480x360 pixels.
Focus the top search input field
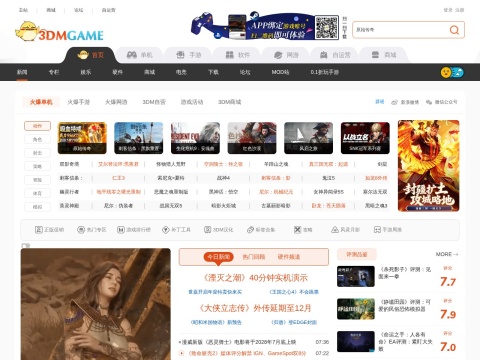[x=400, y=30]
